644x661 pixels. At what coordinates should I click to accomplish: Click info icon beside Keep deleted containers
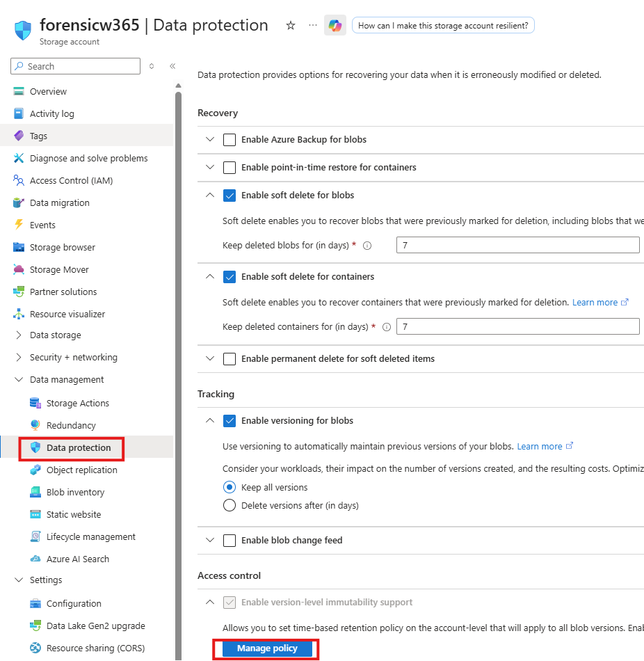click(x=387, y=327)
